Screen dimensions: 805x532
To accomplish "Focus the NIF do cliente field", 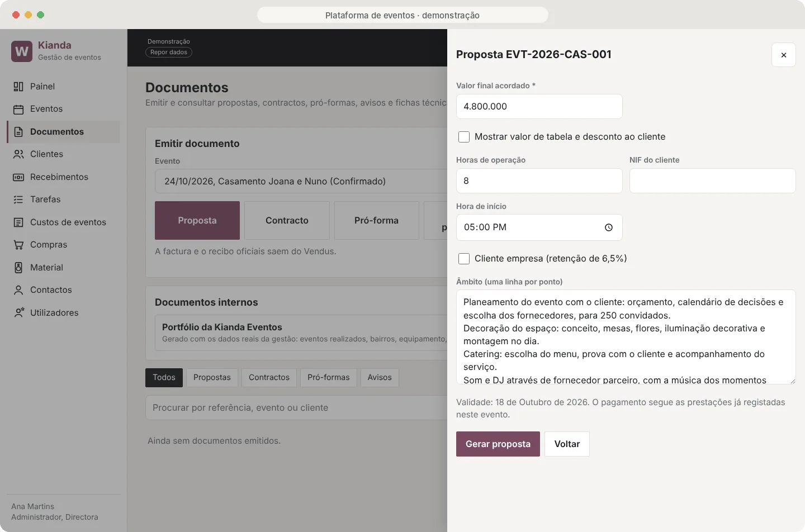I will coord(712,181).
